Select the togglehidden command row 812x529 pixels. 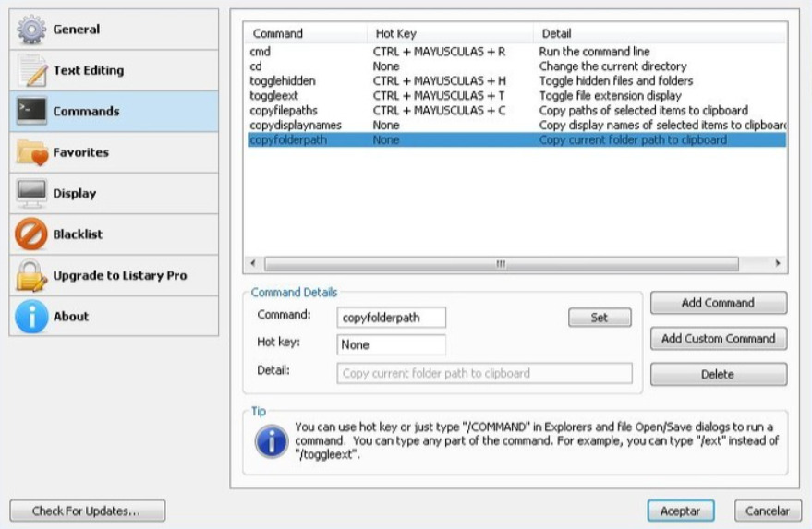516,81
